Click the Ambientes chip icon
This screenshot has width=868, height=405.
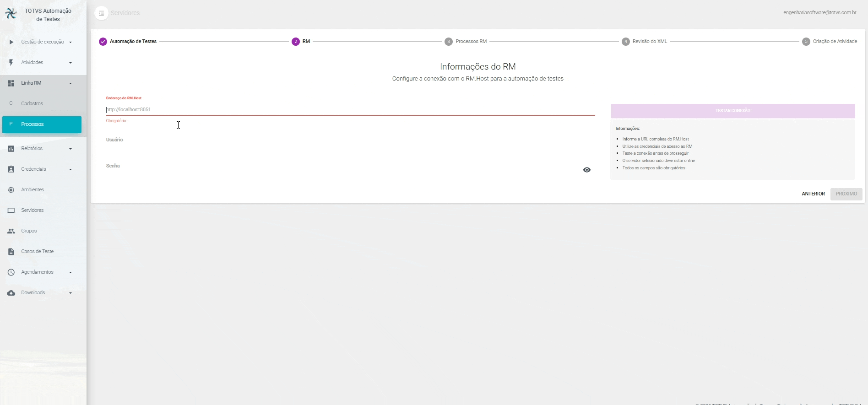[11, 190]
